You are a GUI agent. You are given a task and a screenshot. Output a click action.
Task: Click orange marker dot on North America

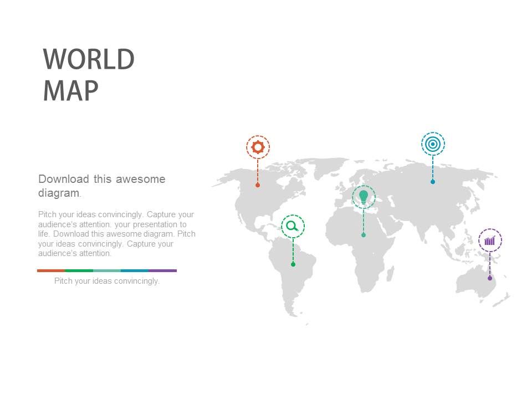point(258,185)
